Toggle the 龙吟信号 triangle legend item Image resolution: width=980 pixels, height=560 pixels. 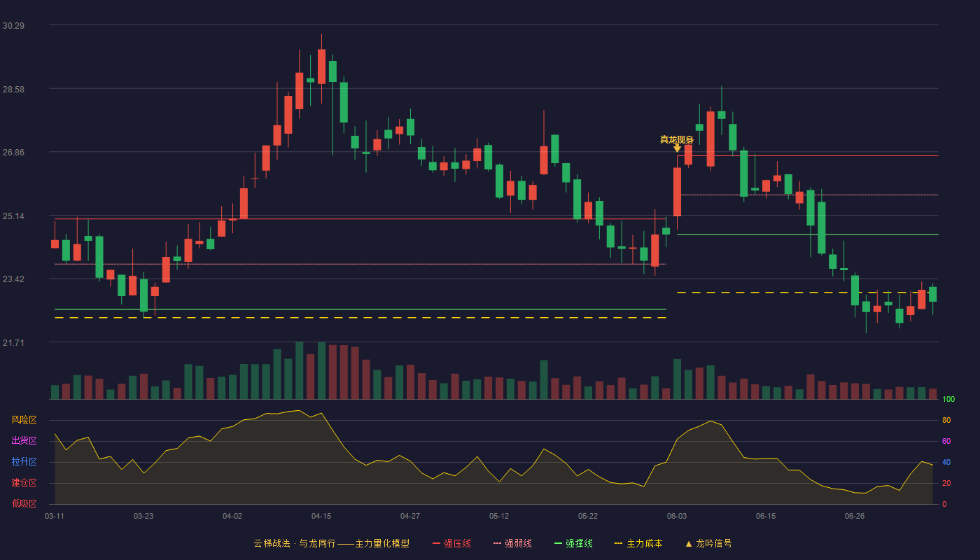[x=708, y=543]
